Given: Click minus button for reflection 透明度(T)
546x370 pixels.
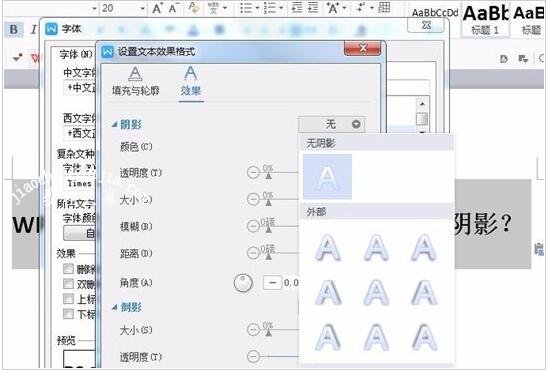Looking at the screenshot, I should (253, 356).
